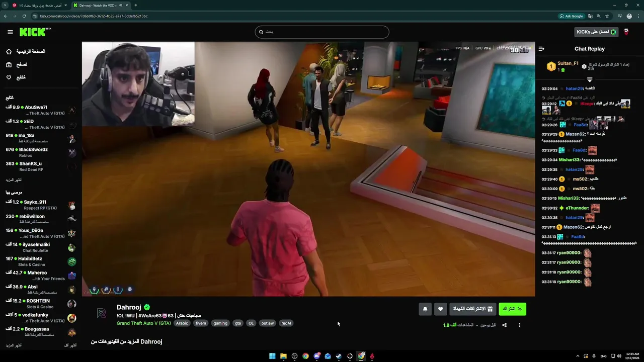Click username hatan29 at 02:29:04 in chat

[x=574, y=88]
